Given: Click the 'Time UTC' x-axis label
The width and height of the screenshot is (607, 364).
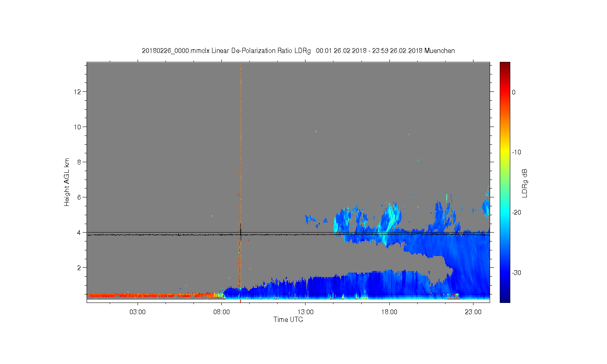Looking at the screenshot, I should pos(288,320).
